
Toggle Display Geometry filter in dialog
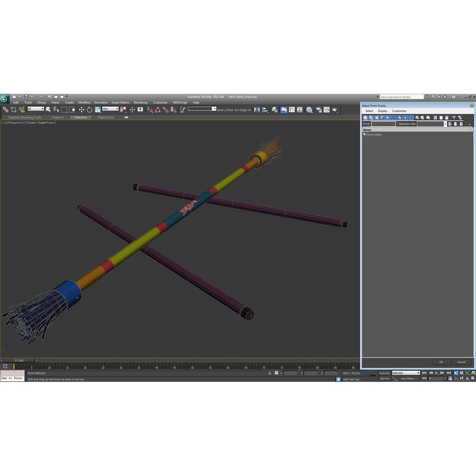tap(365, 118)
